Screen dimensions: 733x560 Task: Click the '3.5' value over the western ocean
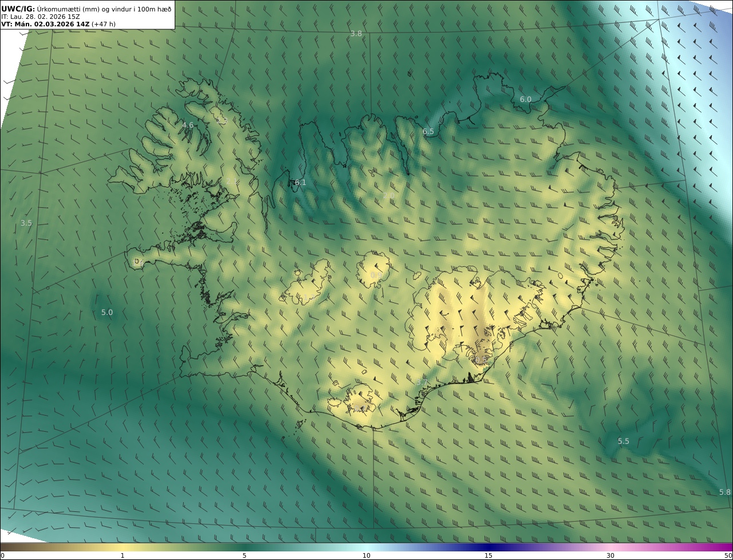click(x=26, y=223)
